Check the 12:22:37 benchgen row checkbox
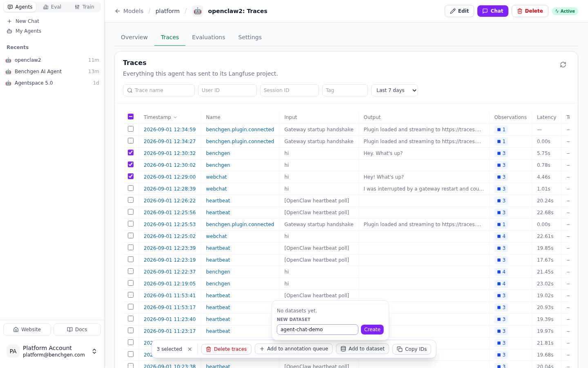This screenshot has width=588, height=368. point(131,271)
